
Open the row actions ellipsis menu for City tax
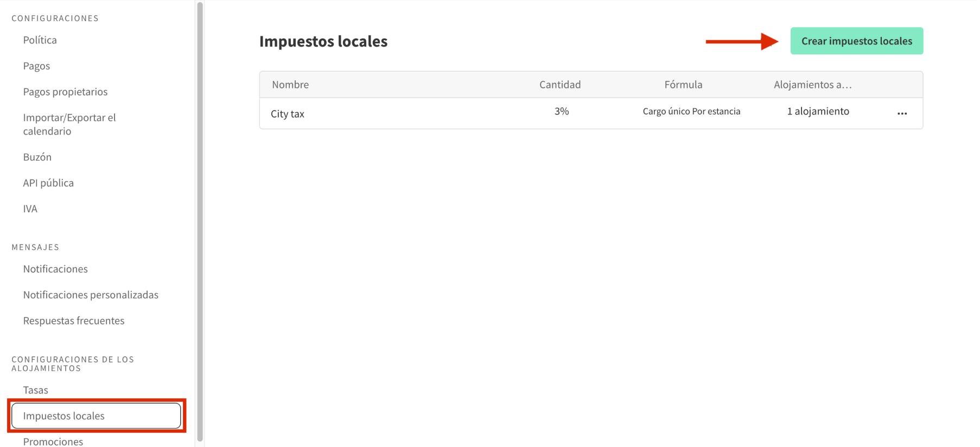point(901,113)
